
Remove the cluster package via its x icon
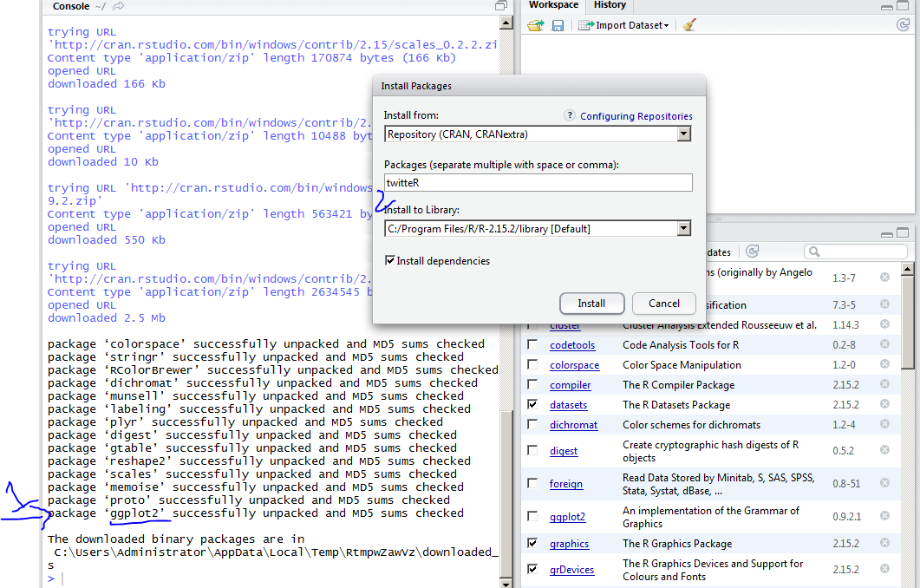click(884, 324)
